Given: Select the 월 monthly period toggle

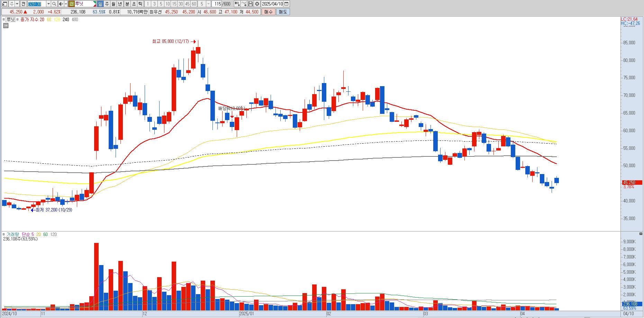Looking at the screenshot, I should tap(113, 4).
